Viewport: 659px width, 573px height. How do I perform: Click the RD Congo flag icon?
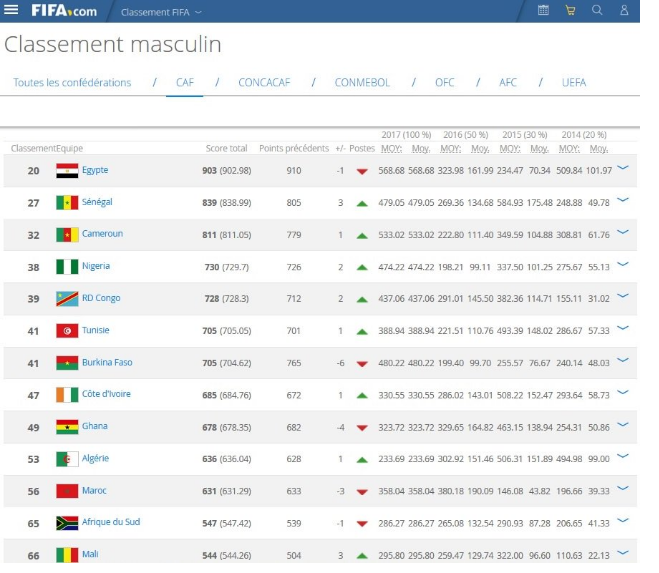67,298
